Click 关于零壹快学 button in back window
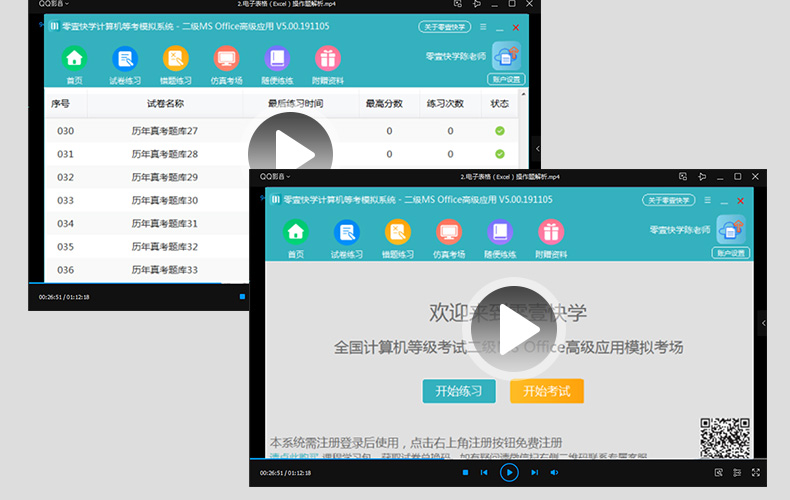This screenshot has height=500, width=790. (445, 27)
